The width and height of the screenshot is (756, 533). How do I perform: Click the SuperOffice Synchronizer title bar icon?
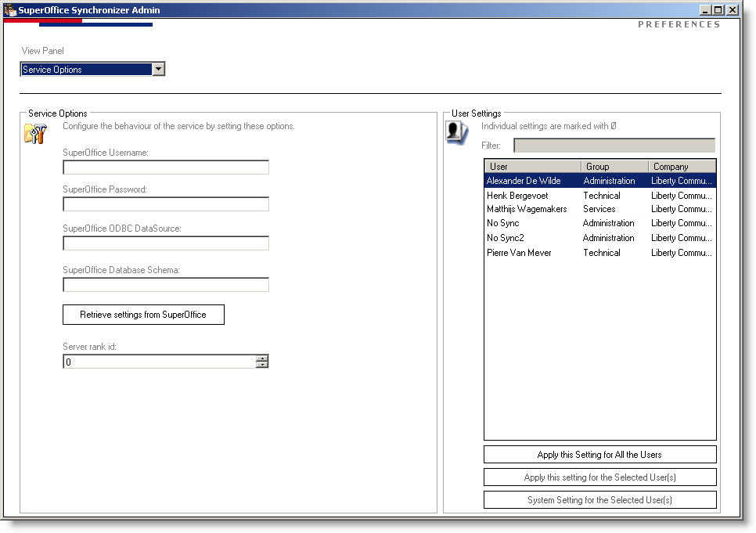[10, 9]
